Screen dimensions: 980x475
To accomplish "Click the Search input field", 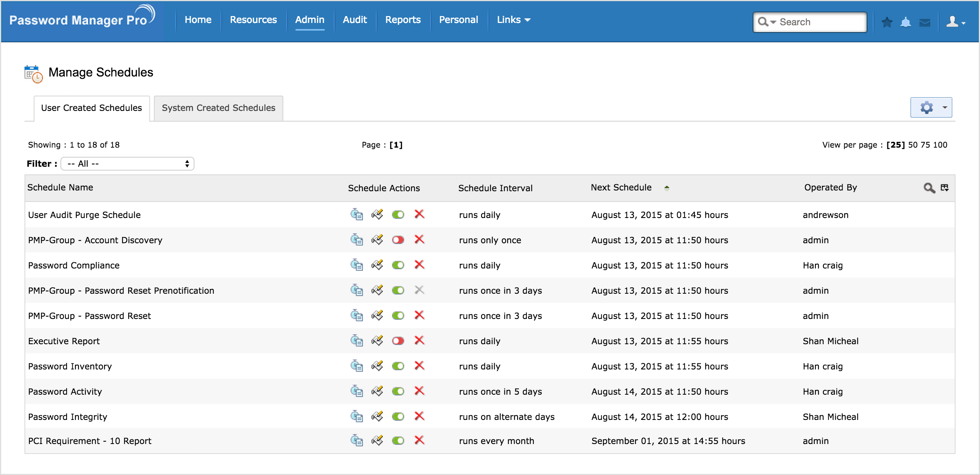I will tap(819, 22).
